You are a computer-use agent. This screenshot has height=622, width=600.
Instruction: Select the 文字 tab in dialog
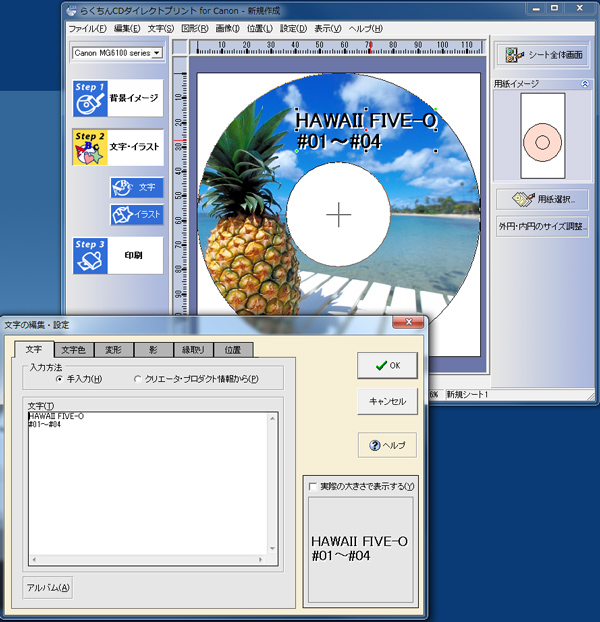(x=34, y=349)
